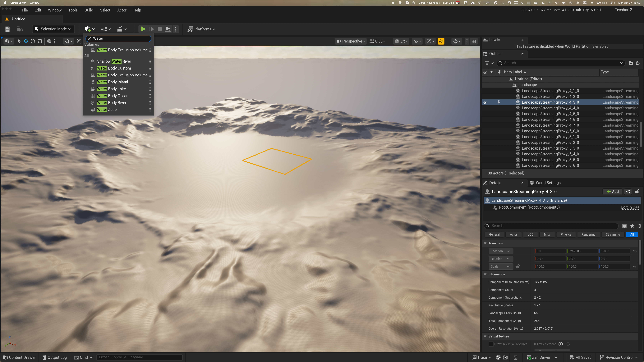
Task: Open the viewport layout grid icon
Action: pyautogui.click(x=474, y=41)
